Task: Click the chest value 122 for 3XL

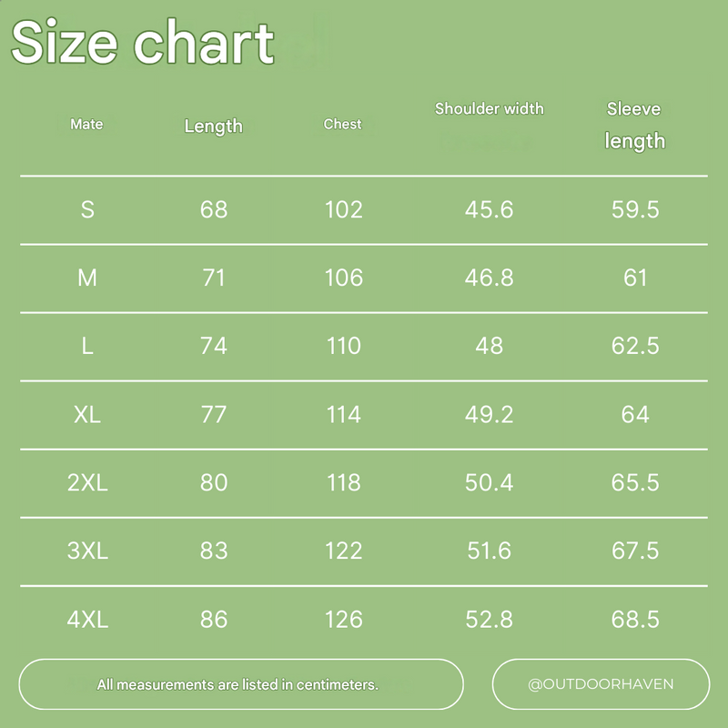Action: tap(344, 551)
